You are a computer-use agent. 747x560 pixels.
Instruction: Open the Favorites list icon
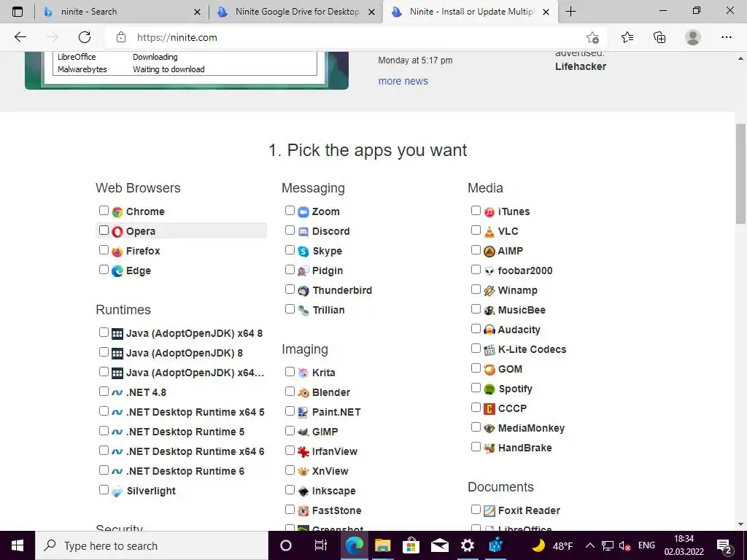(627, 37)
